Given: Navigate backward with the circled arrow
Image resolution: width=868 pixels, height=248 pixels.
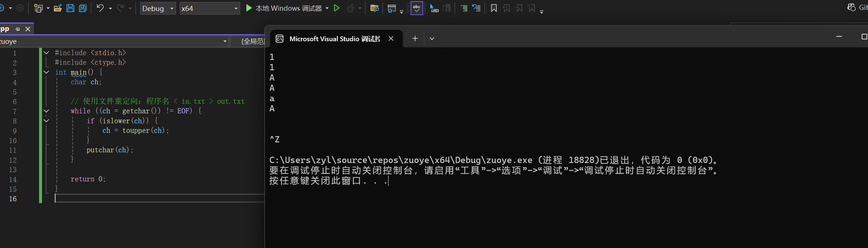Looking at the screenshot, I should (x=2, y=8).
